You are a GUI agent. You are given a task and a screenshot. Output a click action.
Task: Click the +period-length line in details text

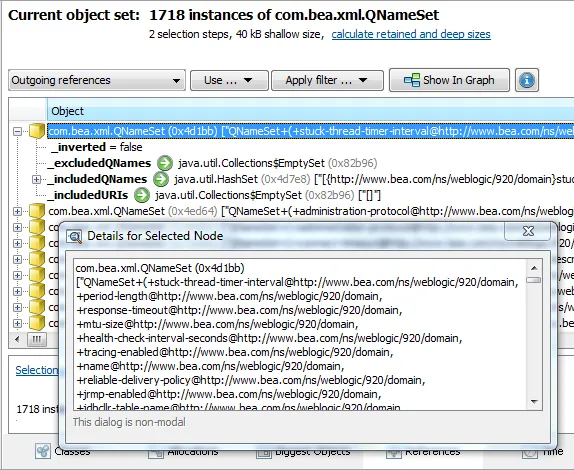click(230, 296)
